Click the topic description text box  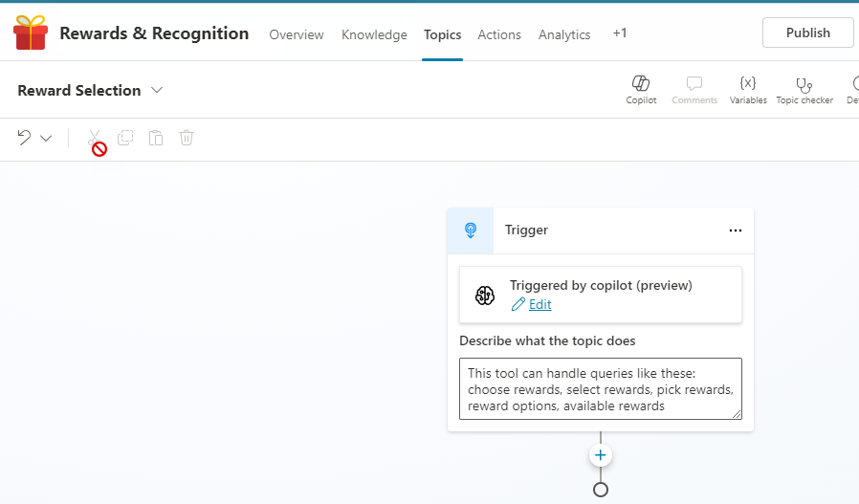[x=600, y=388]
